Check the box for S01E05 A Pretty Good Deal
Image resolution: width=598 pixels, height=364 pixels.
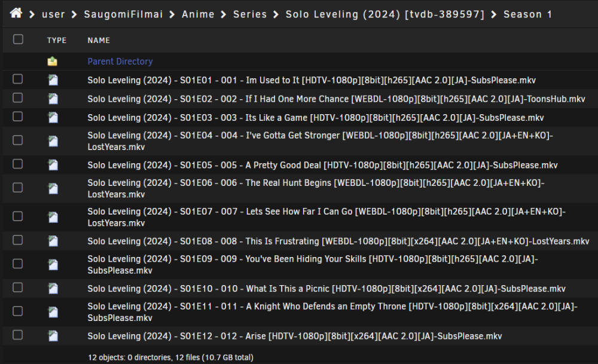(x=17, y=164)
